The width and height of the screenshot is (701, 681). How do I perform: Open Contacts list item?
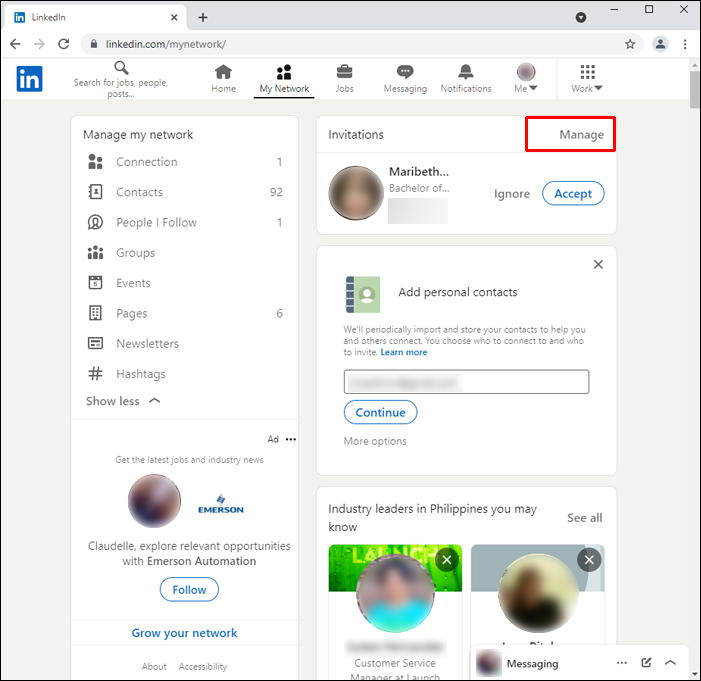[x=185, y=192]
